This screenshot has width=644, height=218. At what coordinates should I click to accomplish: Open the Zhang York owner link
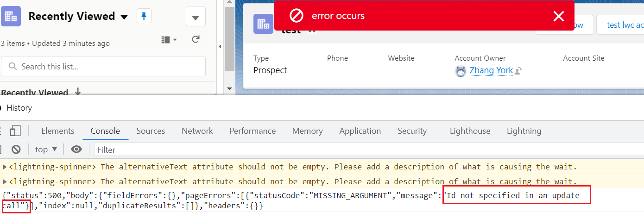(x=491, y=70)
